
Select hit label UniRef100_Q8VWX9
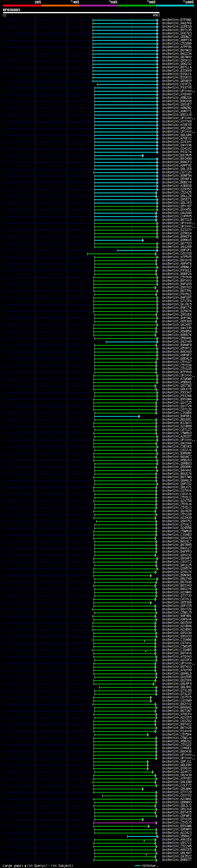[177, 81]
